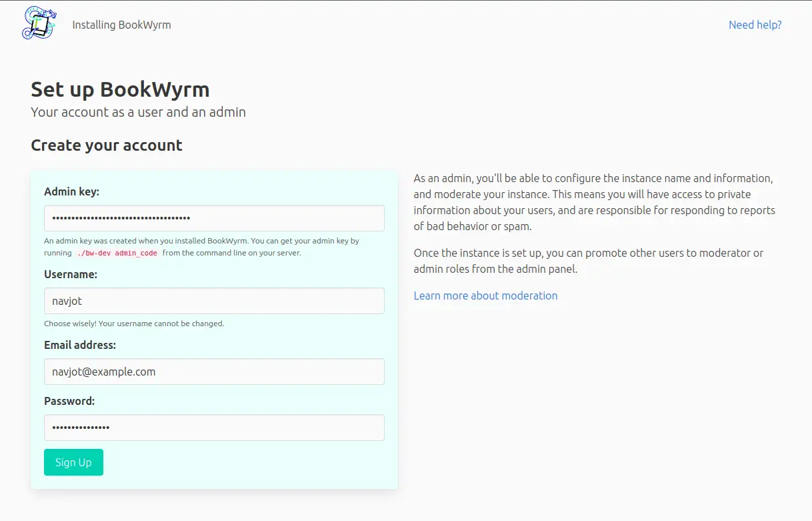The width and height of the screenshot is (812, 521).
Task: Select the ./bw-dev admin_code snippet
Action: [116, 253]
